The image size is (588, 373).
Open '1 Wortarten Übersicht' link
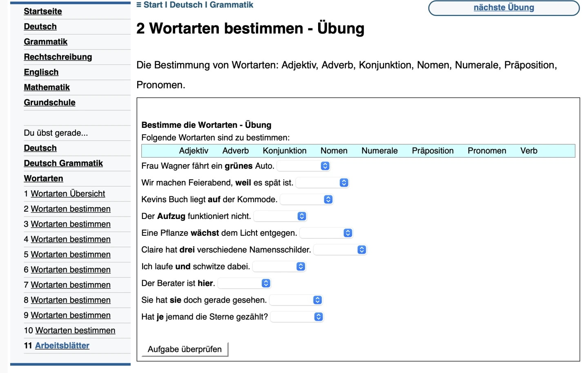[68, 194]
